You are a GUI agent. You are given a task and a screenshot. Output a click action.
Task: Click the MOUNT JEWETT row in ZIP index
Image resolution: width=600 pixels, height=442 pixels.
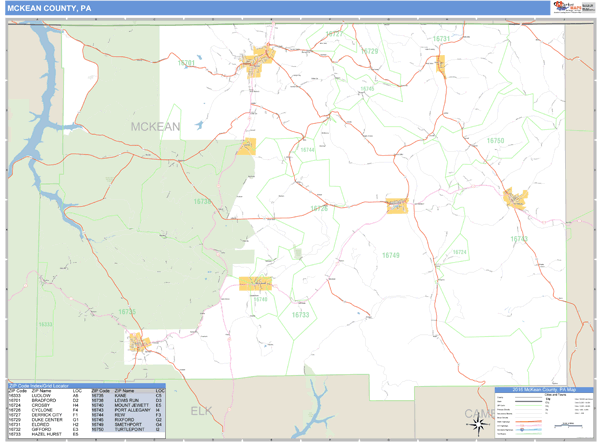(x=128, y=405)
